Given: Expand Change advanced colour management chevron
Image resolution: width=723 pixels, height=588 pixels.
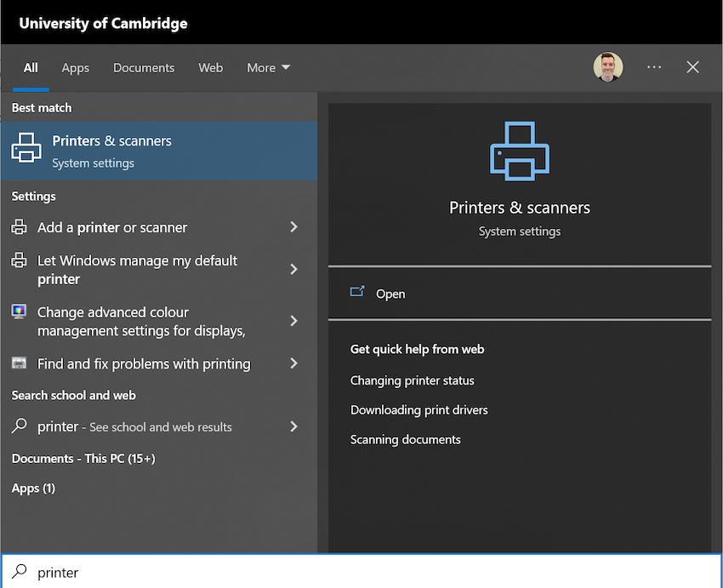Looking at the screenshot, I should [293, 321].
